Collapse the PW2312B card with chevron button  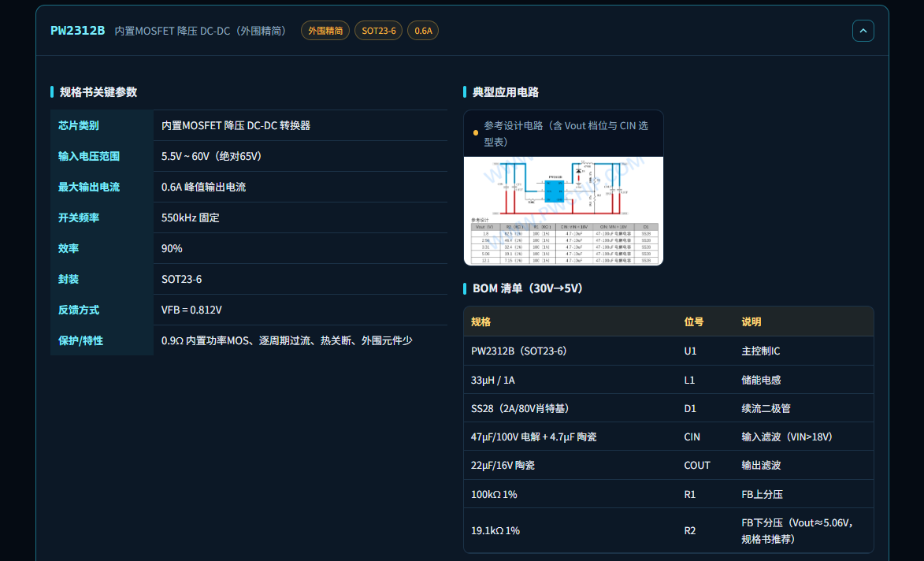[x=863, y=31]
